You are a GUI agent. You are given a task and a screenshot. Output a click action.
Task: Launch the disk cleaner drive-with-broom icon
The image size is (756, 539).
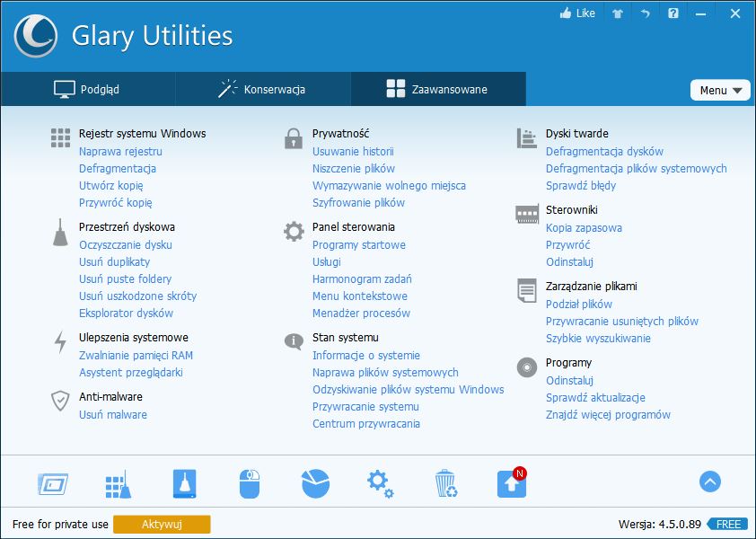pyautogui.click(x=184, y=483)
